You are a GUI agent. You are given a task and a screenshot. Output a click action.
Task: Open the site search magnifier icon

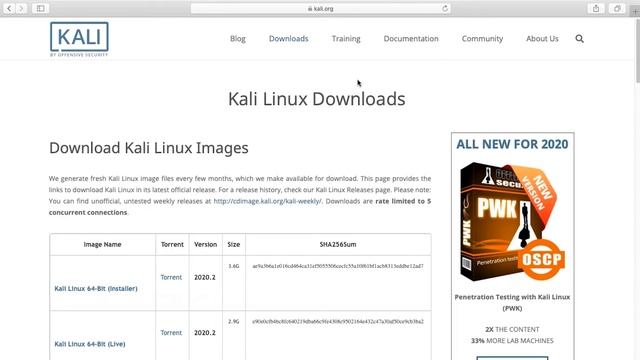[579, 39]
